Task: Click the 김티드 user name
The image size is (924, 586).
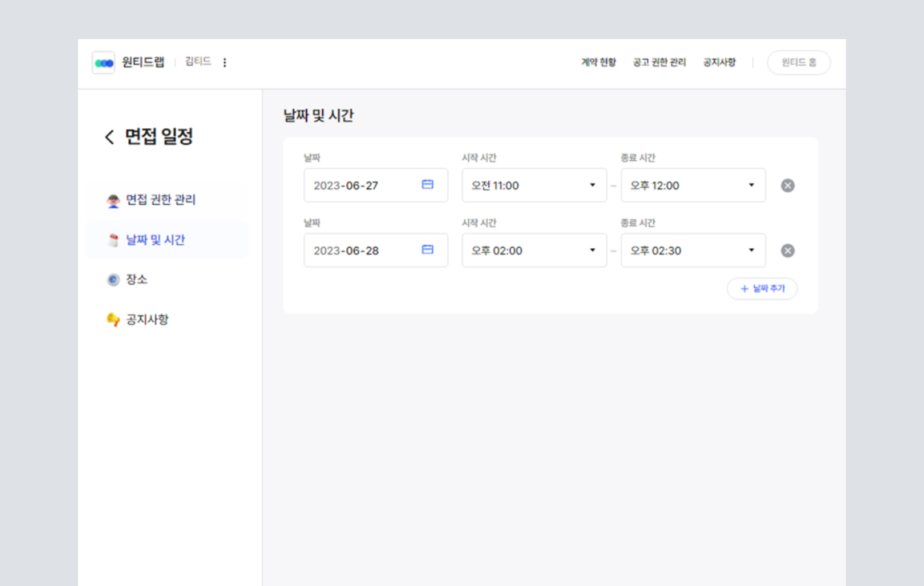Action: pyautogui.click(x=198, y=61)
